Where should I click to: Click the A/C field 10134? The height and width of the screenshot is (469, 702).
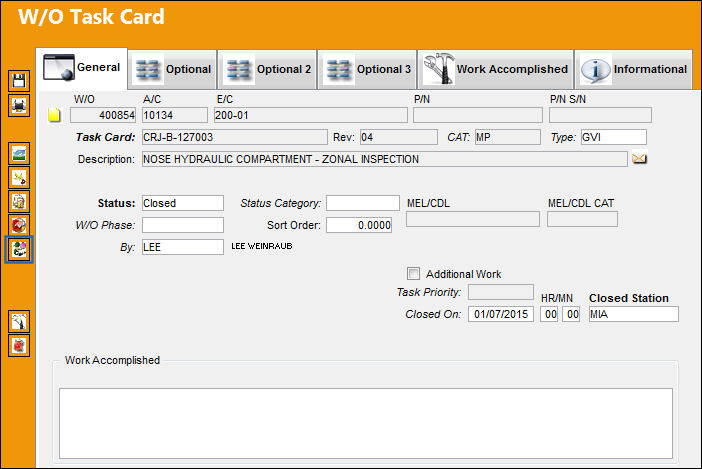pyautogui.click(x=175, y=115)
